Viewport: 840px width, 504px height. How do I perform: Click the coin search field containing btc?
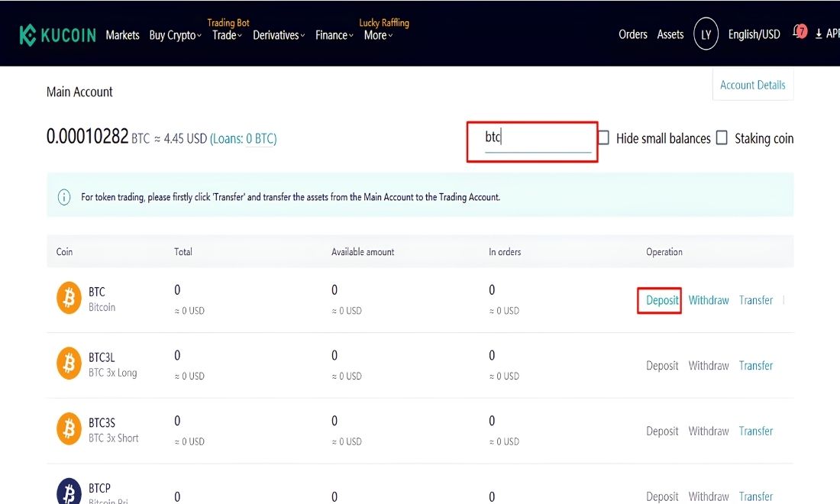coord(538,137)
